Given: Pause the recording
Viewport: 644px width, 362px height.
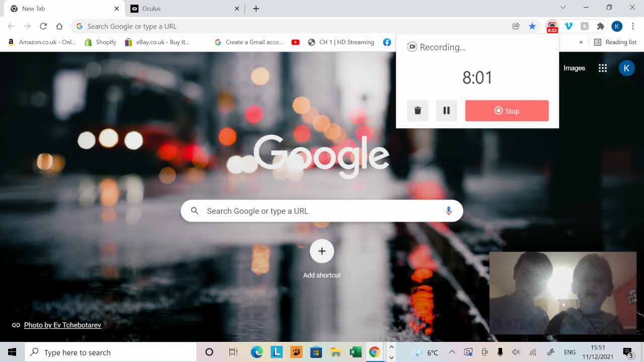Looking at the screenshot, I should (446, 111).
